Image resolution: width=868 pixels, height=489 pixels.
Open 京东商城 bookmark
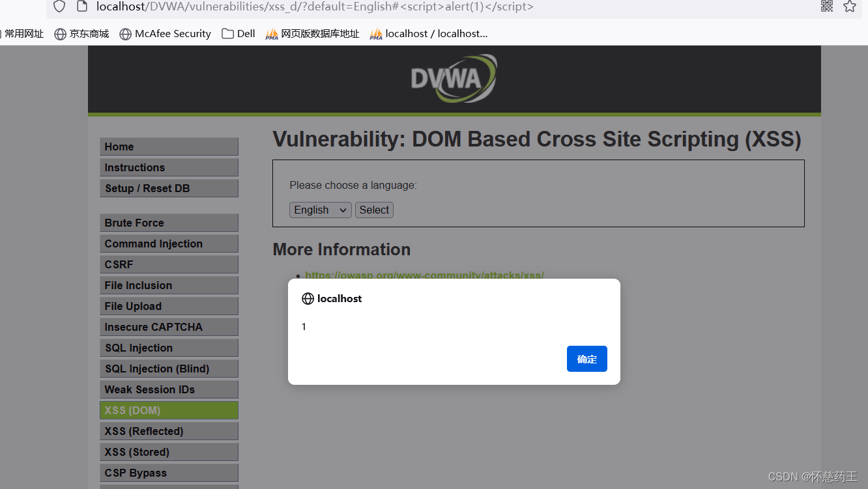[81, 34]
